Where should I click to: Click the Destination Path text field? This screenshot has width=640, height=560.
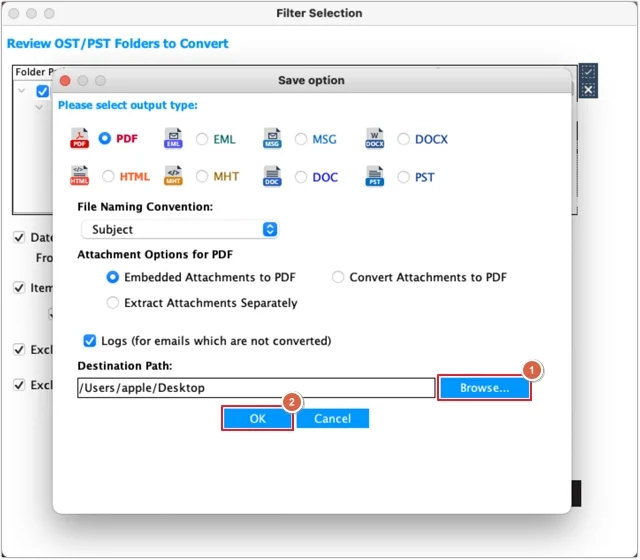pos(256,388)
